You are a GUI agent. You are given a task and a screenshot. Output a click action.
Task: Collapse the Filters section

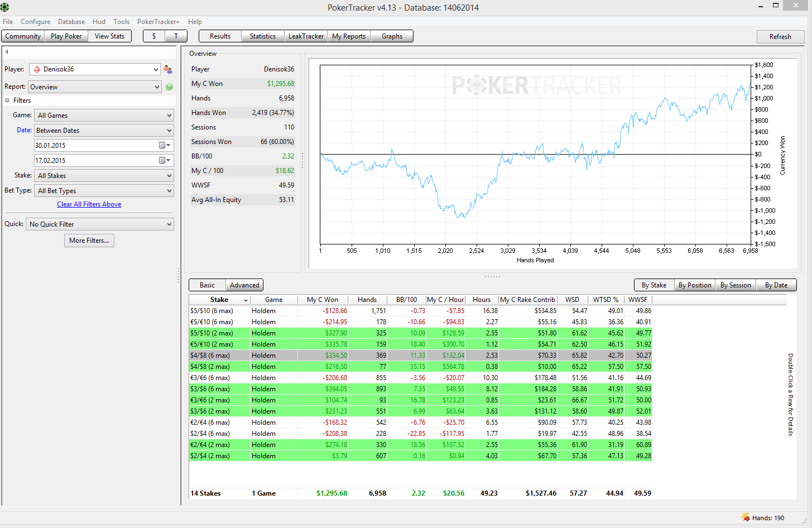click(x=7, y=100)
